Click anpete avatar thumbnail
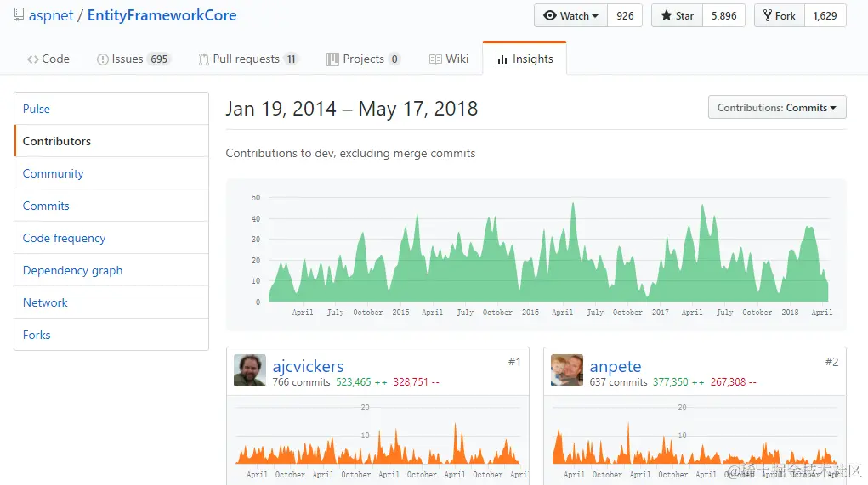868x485 pixels. tap(567, 370)
